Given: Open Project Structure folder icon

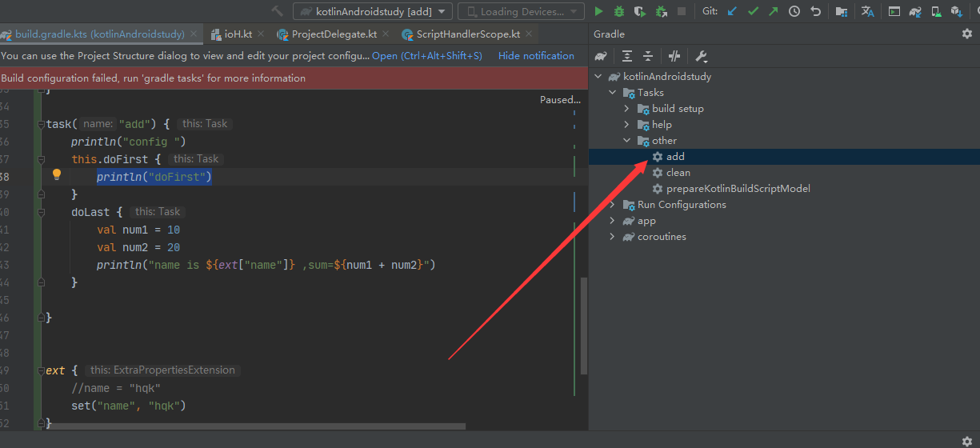Looking at the screenshot, I should pos(842,11).
